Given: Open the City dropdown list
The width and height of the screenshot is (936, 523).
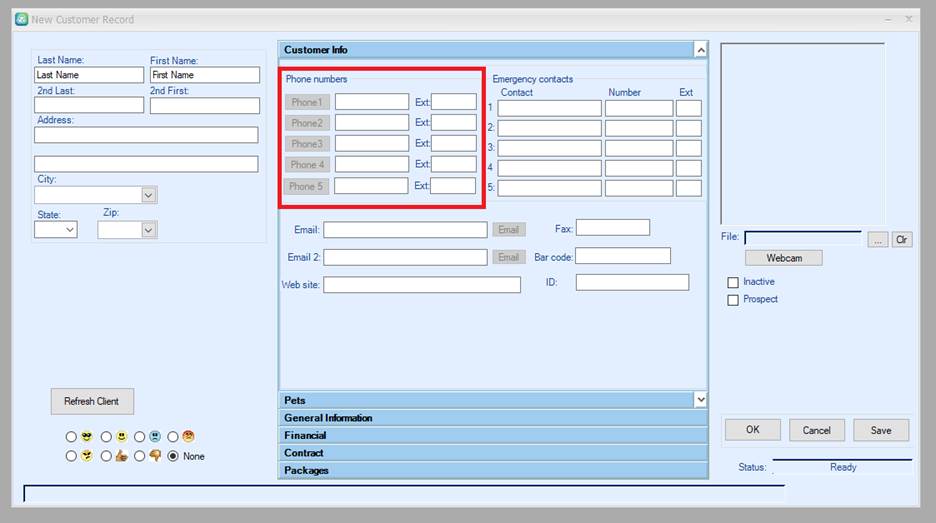Looking at the screenshot, I should coord(149,196).
